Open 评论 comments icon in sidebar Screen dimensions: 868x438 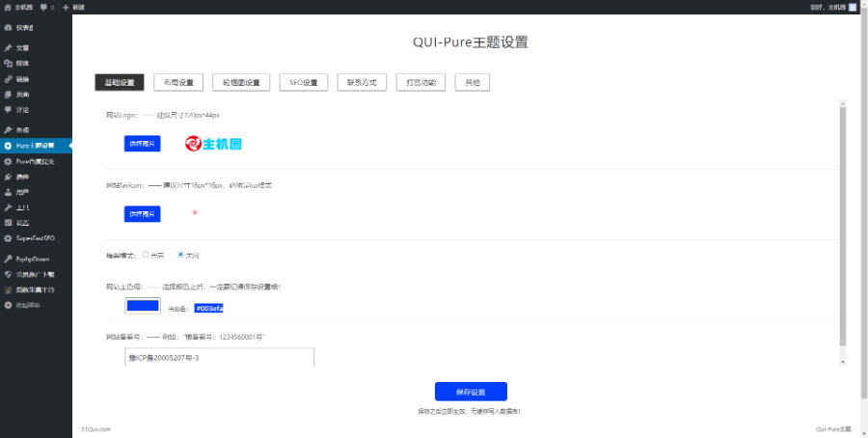[x=8, y=109]
